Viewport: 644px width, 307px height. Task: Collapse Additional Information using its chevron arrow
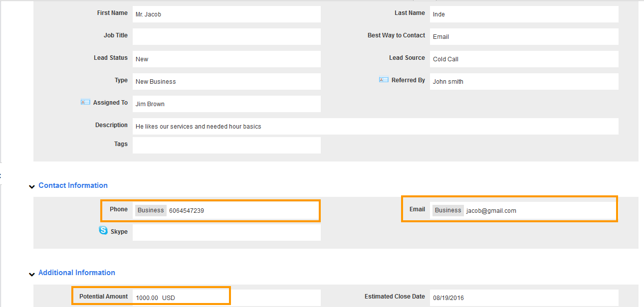32,274
